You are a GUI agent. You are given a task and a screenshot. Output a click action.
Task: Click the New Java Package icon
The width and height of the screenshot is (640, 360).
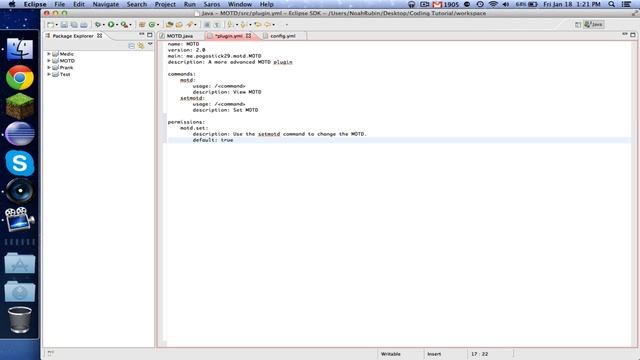coord(142,25)
